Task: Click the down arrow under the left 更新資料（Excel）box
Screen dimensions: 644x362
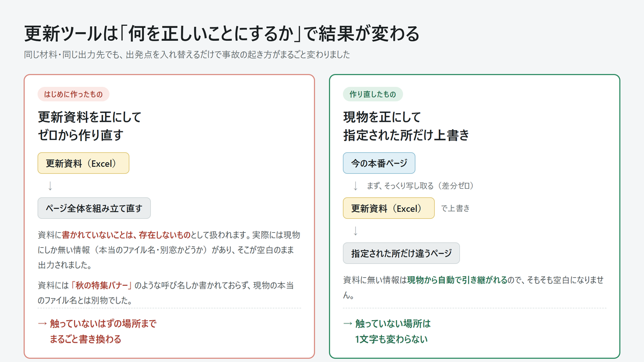Action: [50, 186]
